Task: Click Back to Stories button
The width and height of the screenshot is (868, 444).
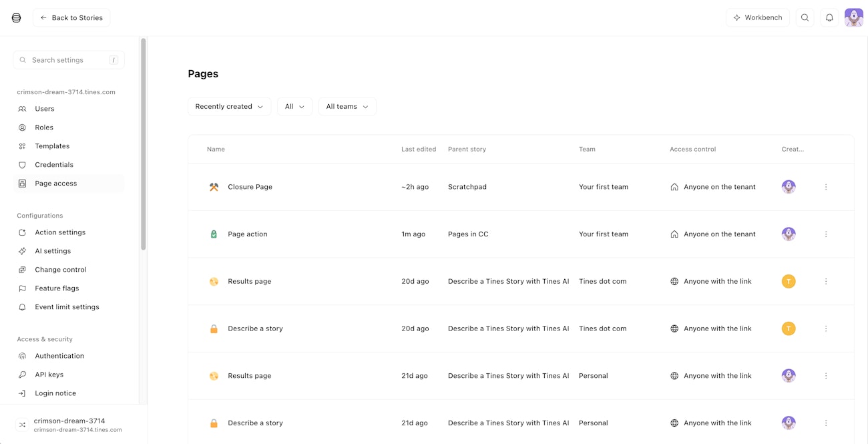Action: click(71, 18)
